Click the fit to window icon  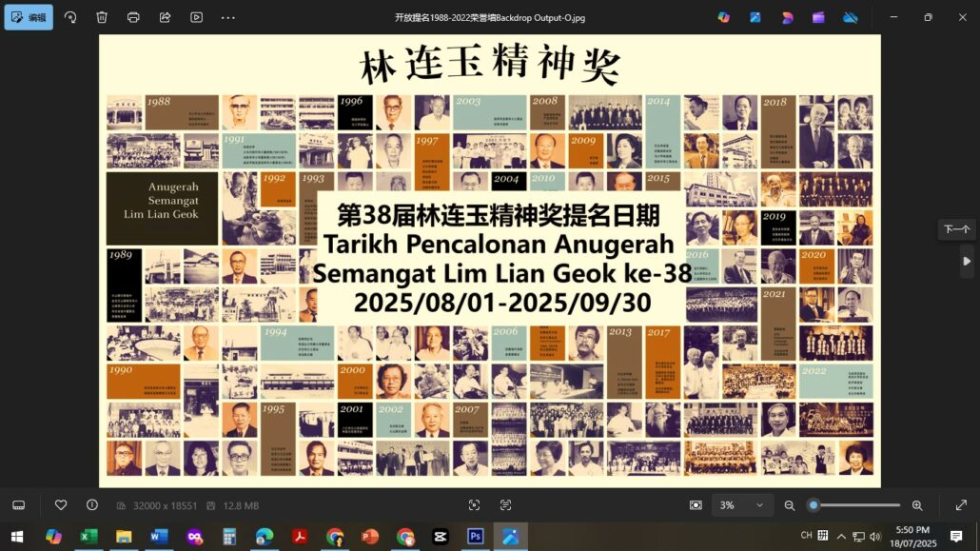point(696,504)
